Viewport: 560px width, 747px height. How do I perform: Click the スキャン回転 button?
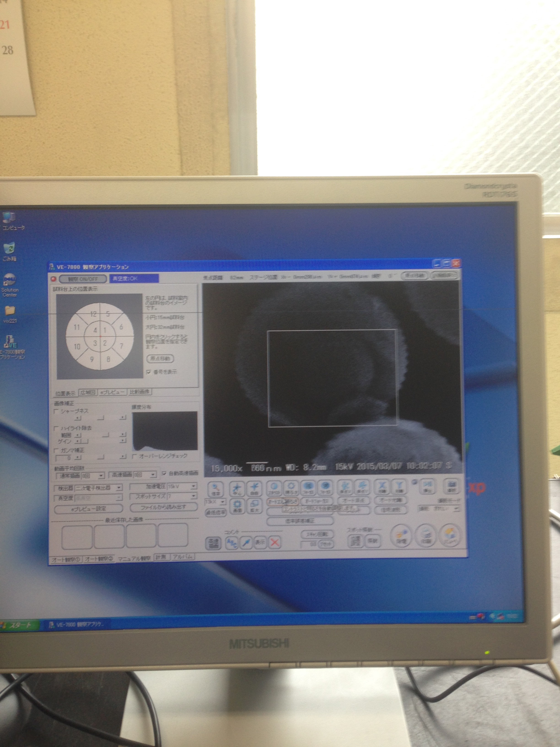pos(317,534)
